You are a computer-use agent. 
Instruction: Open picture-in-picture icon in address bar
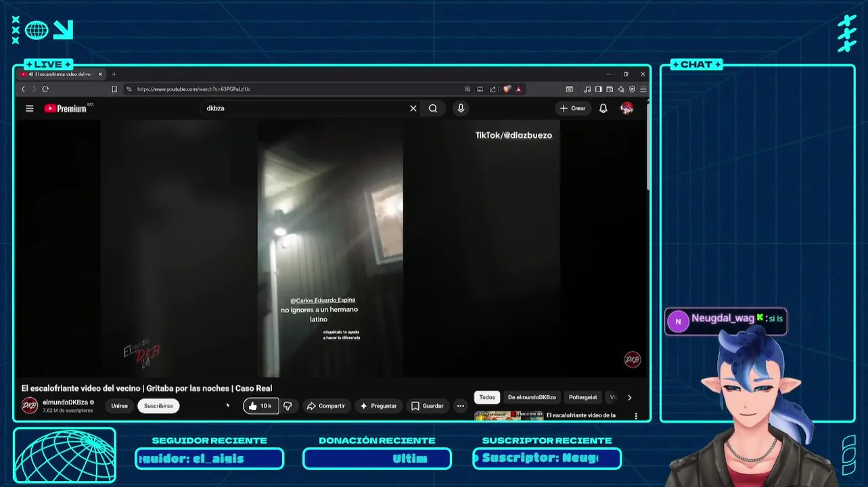(x=480, y=89)
